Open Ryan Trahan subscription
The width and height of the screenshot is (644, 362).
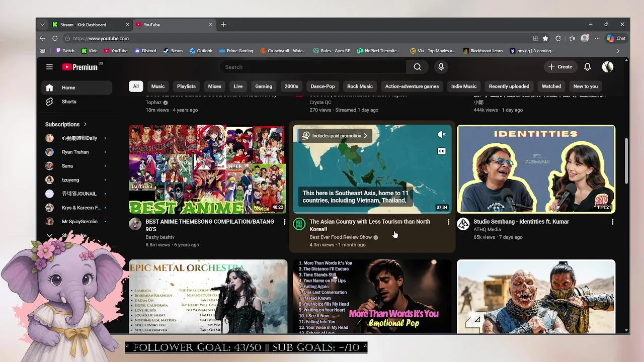point(76,152)
